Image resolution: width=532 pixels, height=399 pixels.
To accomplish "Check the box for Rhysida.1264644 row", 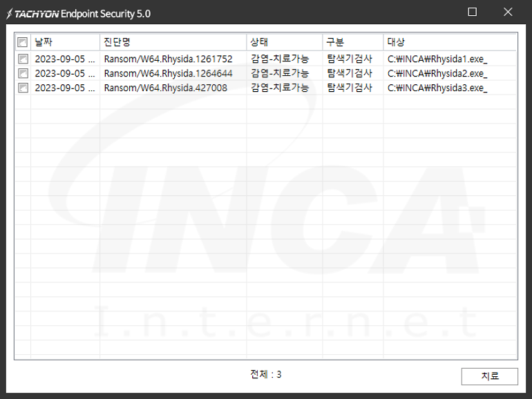I will click(x=23, y=73).
